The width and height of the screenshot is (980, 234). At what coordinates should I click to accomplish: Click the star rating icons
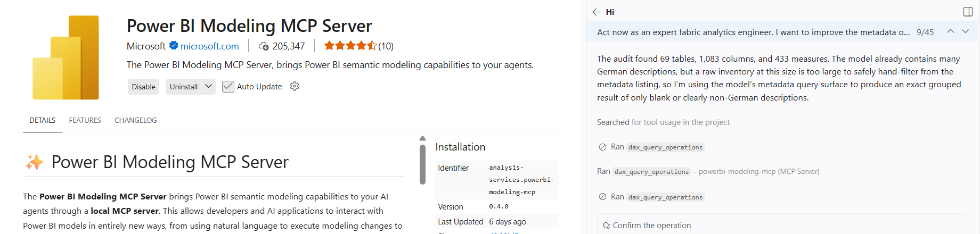click(350, 46)
